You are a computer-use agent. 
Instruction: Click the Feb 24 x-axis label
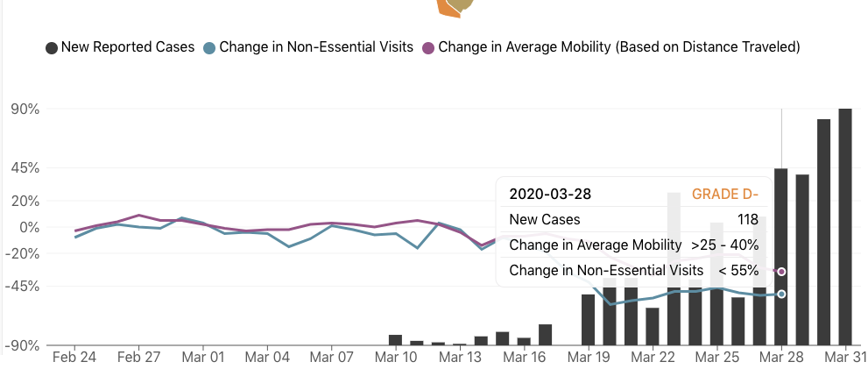click(74, 358)
